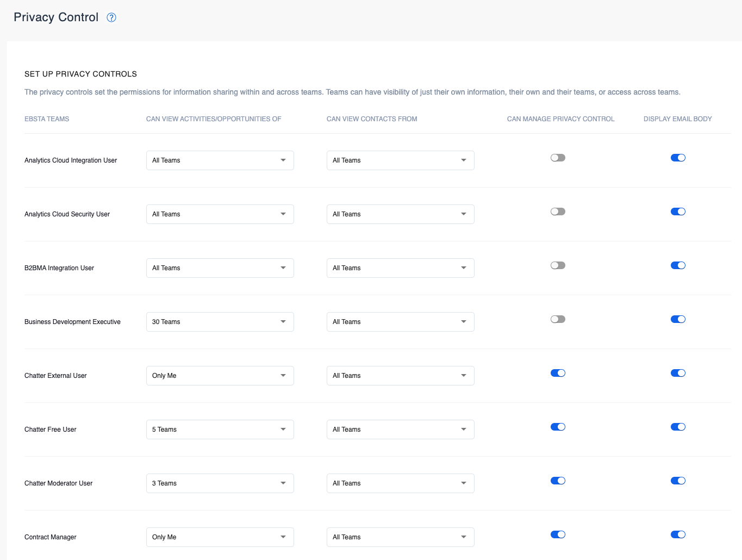Turn off Display Email Body for Analytics Cloud Security User

click(x=678, y=211)
